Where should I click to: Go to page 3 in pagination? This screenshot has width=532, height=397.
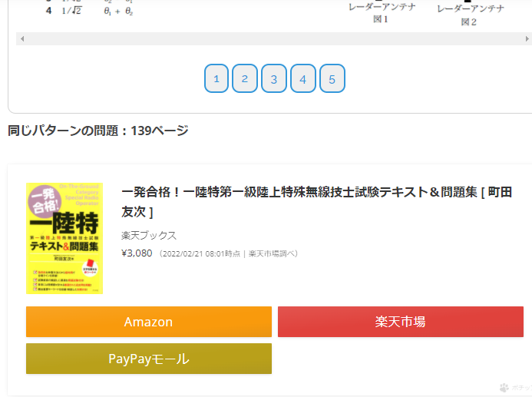pos(274,78)
